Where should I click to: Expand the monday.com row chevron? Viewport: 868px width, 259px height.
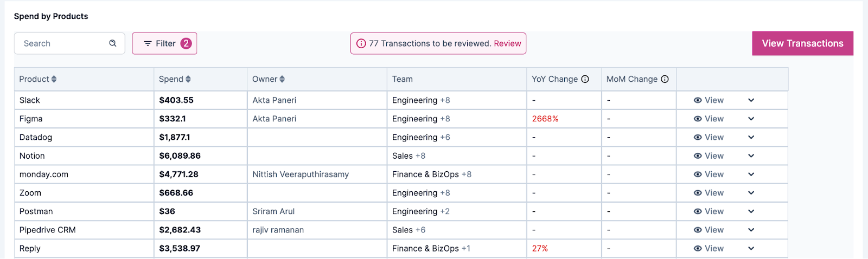[x=751, y=174]
